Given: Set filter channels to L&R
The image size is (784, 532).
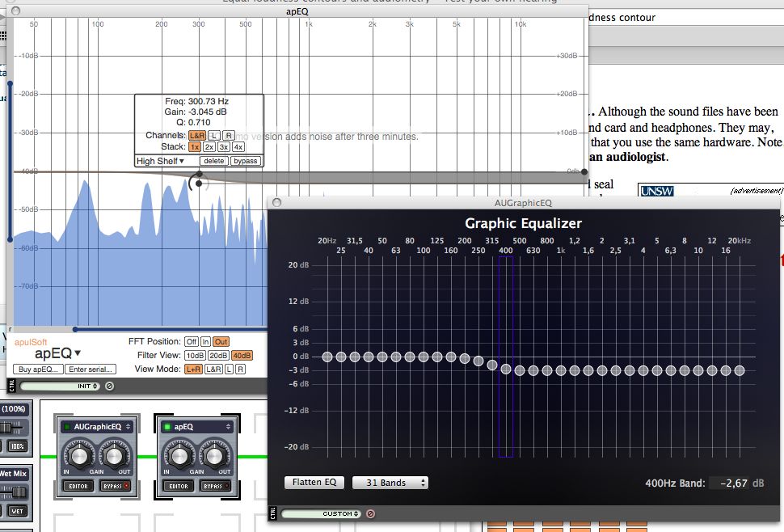Looking at the screenshot, I should pyautogui.click(x=197, y=136).
